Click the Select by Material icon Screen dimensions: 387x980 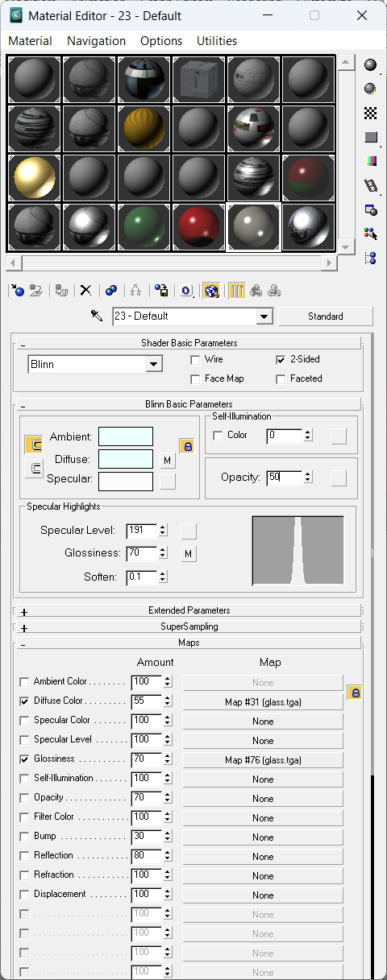coord(370,234)
